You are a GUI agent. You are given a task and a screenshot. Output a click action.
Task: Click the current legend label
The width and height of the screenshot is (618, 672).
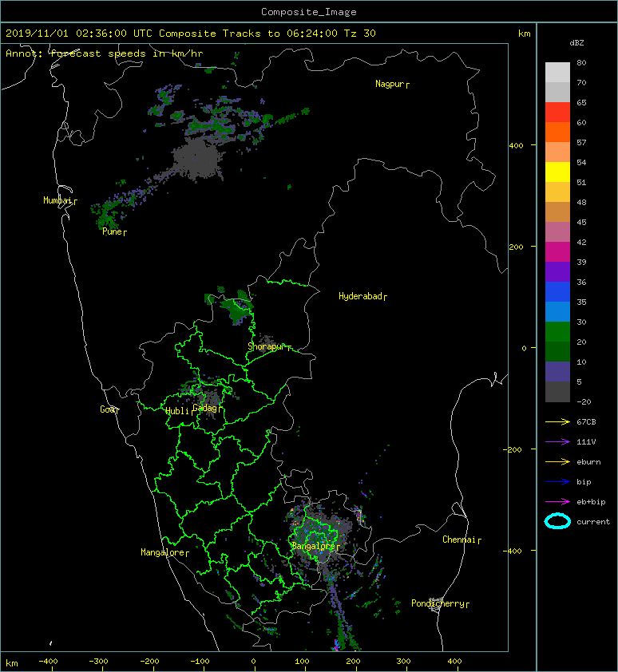tap(593, 522)
